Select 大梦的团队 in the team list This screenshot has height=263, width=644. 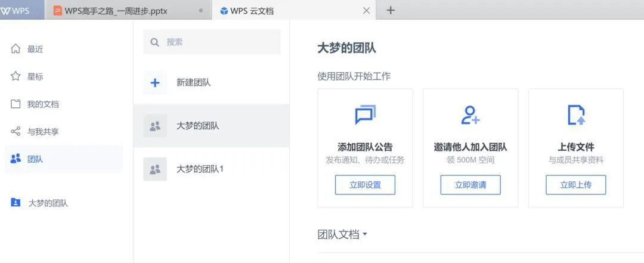[x=212, y=126]
